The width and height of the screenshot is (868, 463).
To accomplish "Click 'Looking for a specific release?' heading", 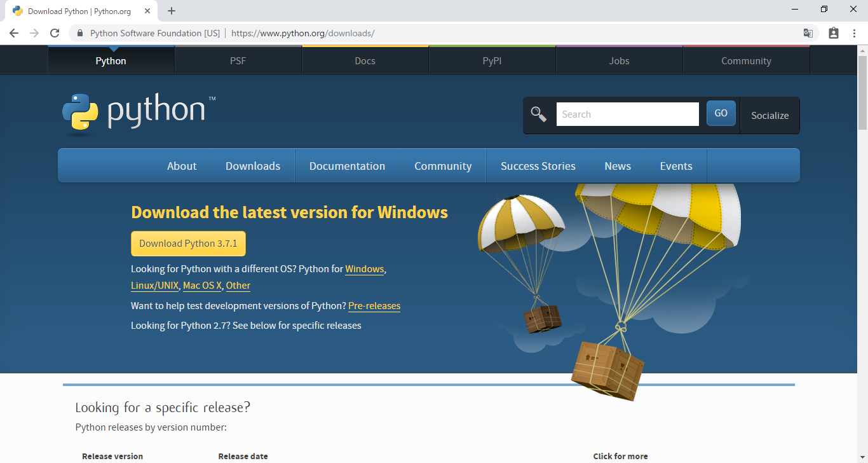I will pos(163,407).
